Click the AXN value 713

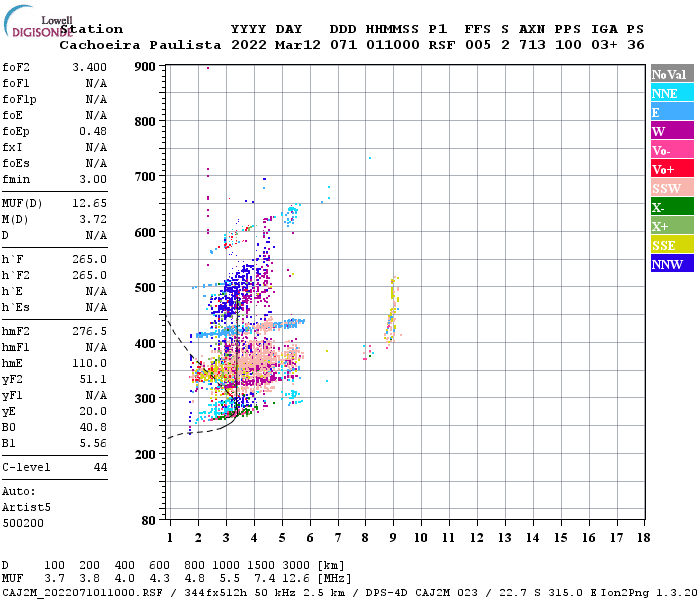pyautogui.click(x=532, y=45)
